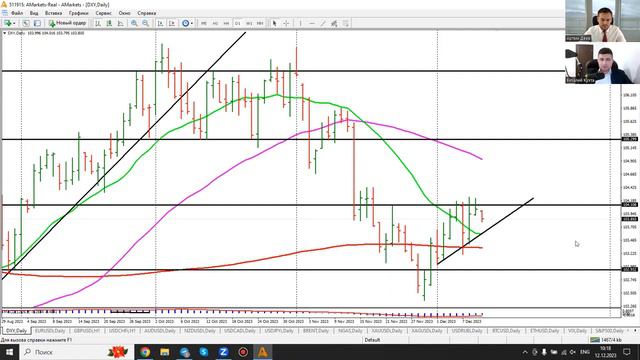
Task: Select the horizontal line drawing tool
Action: point(312,23)
